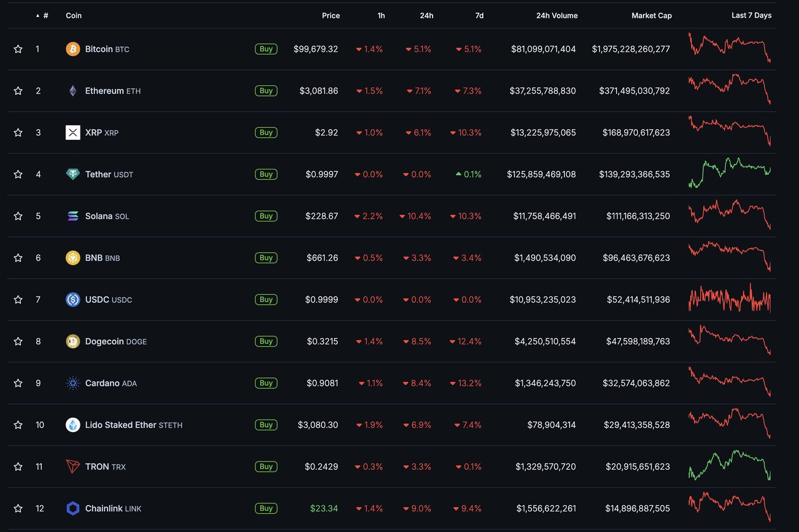Image resolution: width=799 pixels, height=532 pixels.
Task: Sort by 24h change column
Action: [x=426, y=16]
